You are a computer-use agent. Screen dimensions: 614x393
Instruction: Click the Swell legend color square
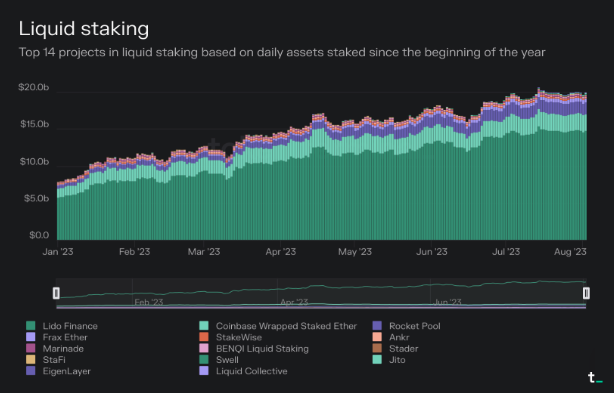(204, 360)
